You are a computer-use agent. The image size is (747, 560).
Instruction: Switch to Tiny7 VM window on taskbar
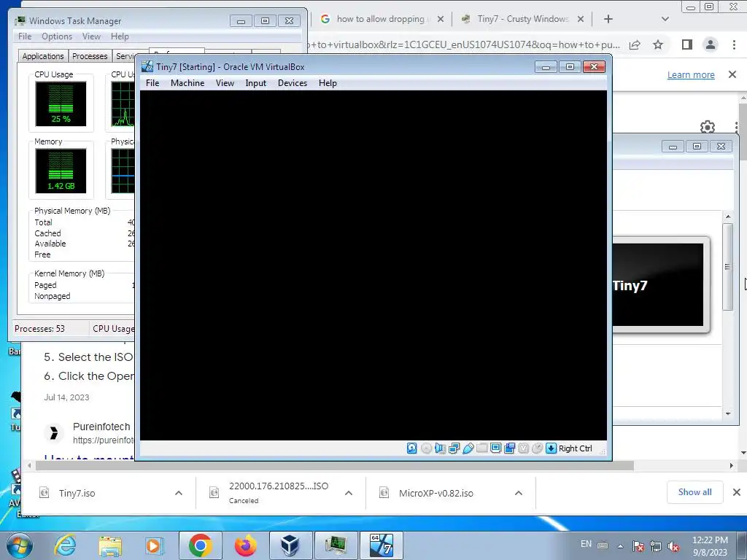tap(381, 545)
